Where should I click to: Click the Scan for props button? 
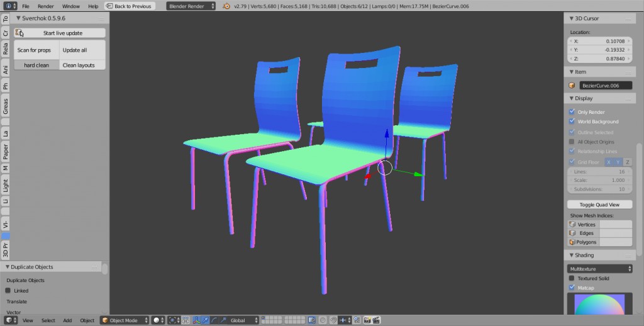point(36,50)
